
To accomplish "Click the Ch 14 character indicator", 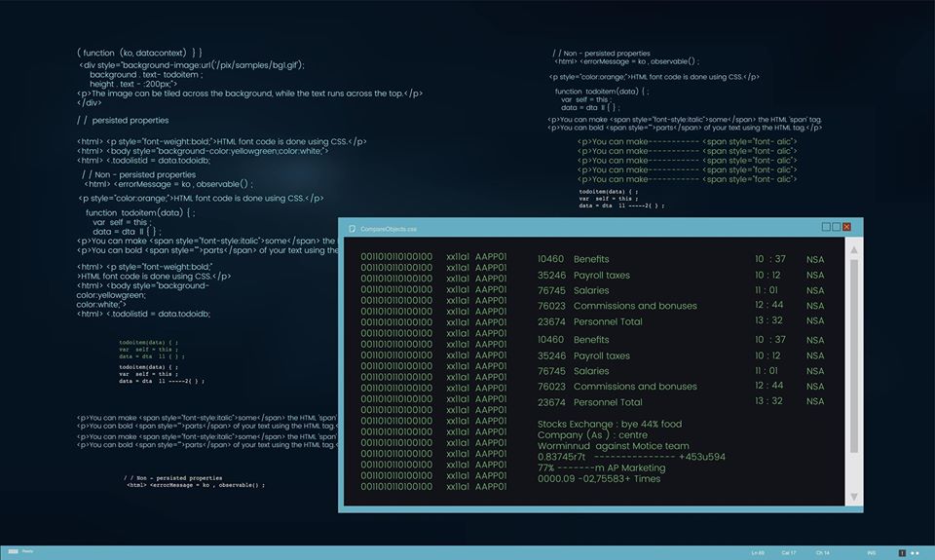I will 823,553.
